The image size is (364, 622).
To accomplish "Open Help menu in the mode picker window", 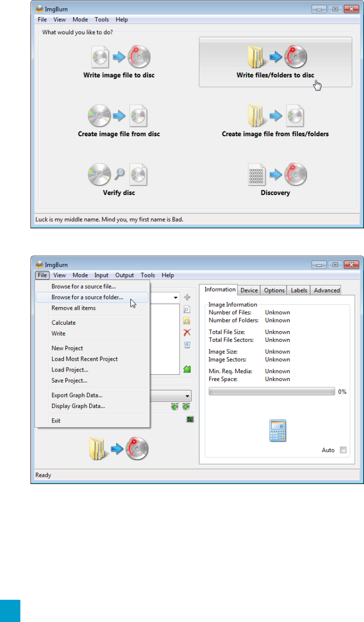I will tap(122, 19).
